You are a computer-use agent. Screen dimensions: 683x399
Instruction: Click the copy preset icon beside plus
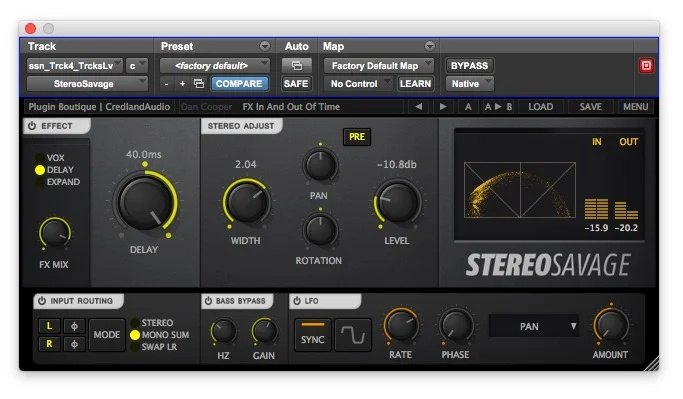click(x=199, y=84)
